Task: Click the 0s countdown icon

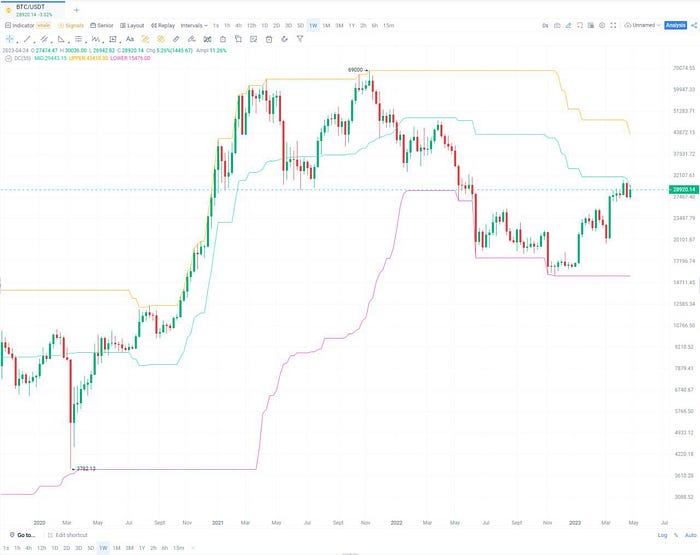Action: coord(545,25)
